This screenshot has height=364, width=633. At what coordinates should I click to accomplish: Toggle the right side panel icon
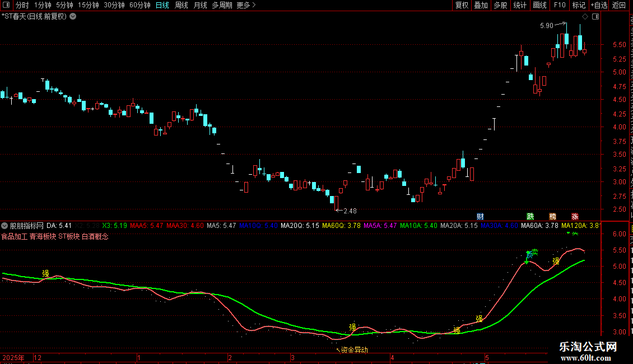click(x=595, y=17)
